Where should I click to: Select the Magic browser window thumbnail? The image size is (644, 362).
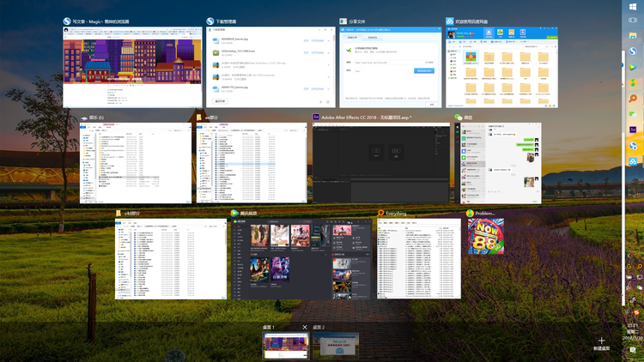(131, 67)
